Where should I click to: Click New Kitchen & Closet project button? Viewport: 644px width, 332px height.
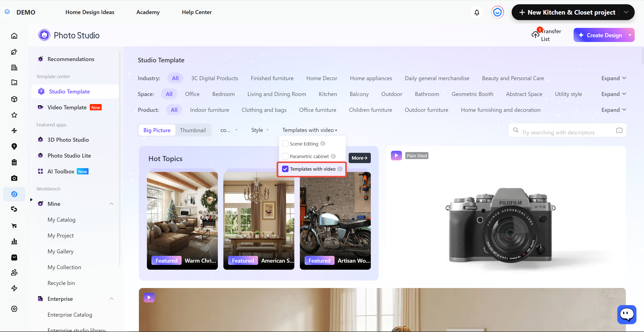567,12
